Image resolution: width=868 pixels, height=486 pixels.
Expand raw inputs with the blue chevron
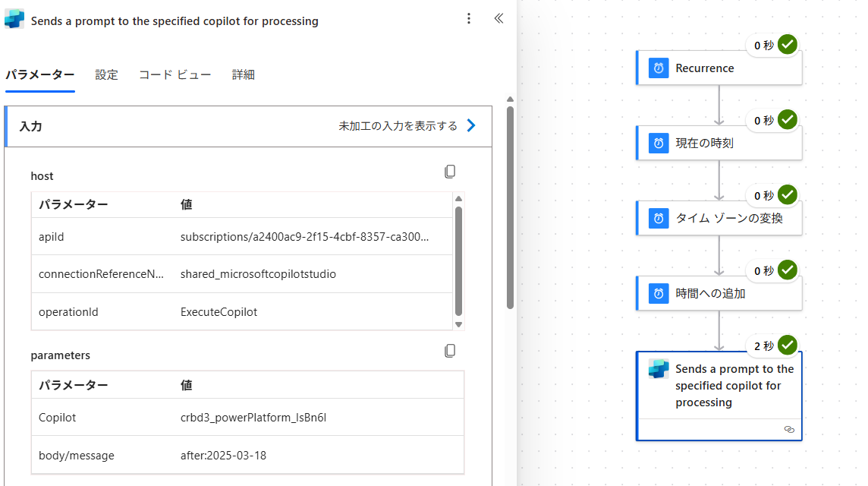[471, 126]
